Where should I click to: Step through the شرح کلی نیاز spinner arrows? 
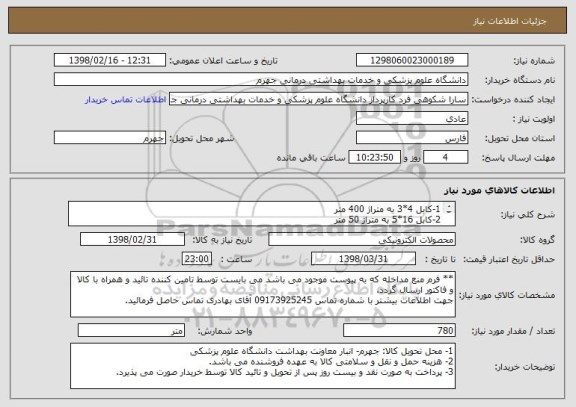[449, 209]
